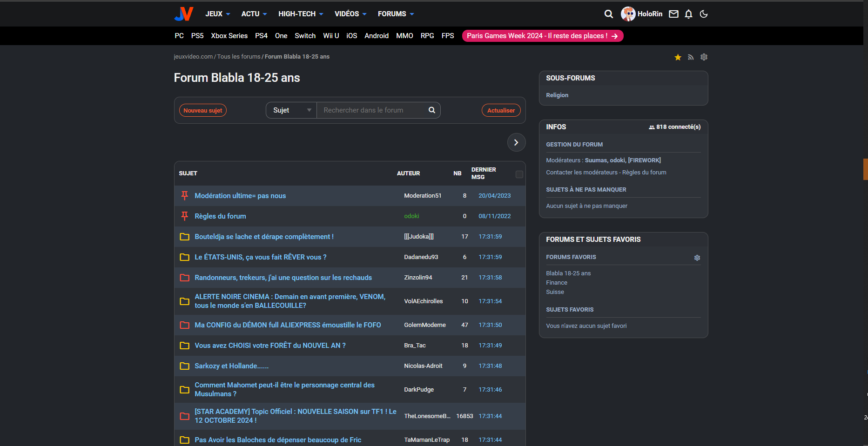This screenshot has width=868, height=446.
Task: Expand the HIGH-TECH menu
Action: point(300,14)
